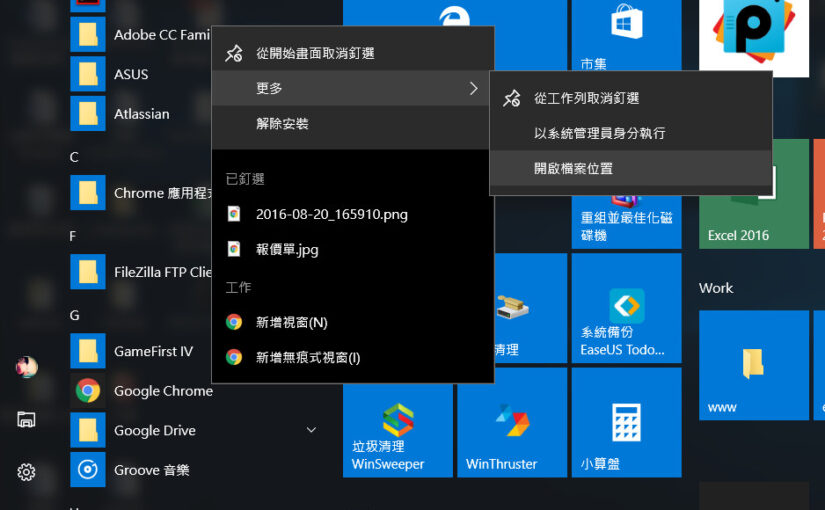Open the FileZilla FTP Client folder
The image size is (825, 510).
tap(141, 272)
